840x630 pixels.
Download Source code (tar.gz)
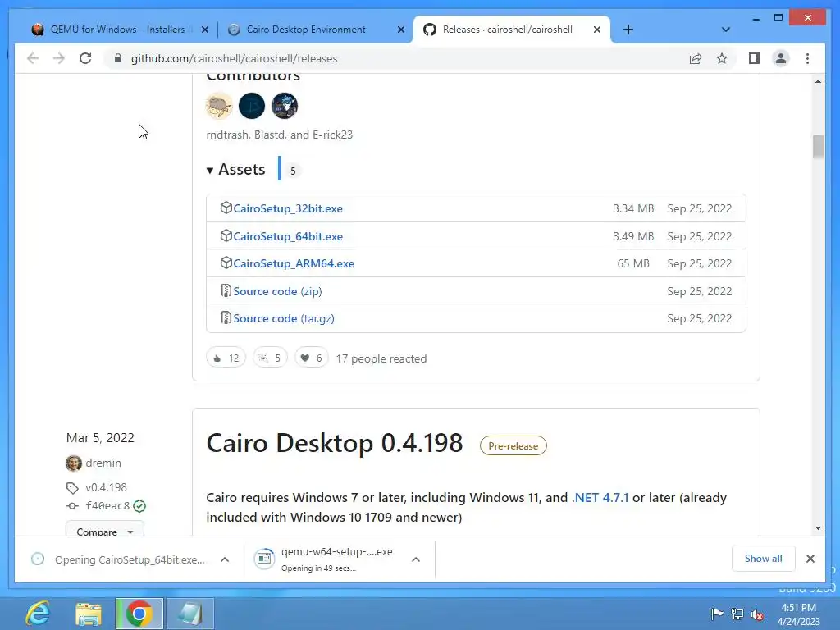click(283, 318)
